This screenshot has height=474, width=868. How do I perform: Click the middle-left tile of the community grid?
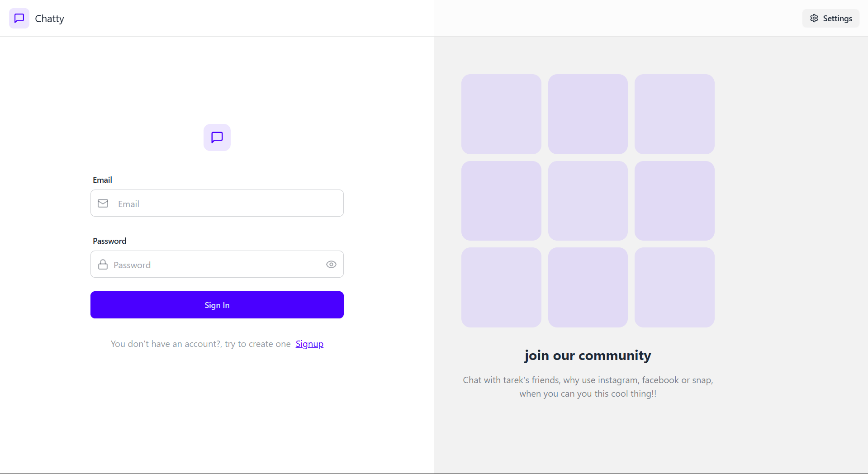coord(501,200)
